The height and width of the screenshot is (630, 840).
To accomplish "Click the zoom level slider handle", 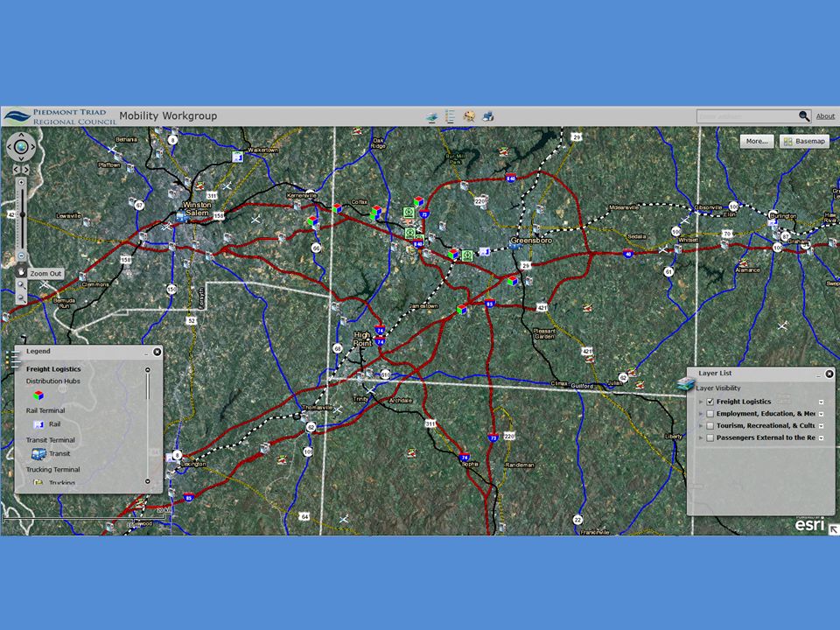I will pos(22,215).
